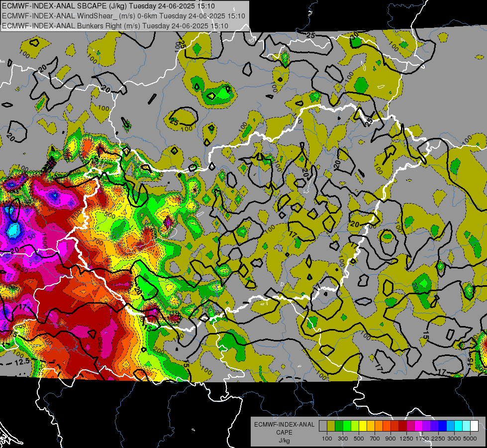Screen dimensions: 487x448
Task: Click the pure blue legend swatch
Action: (443, 426)
